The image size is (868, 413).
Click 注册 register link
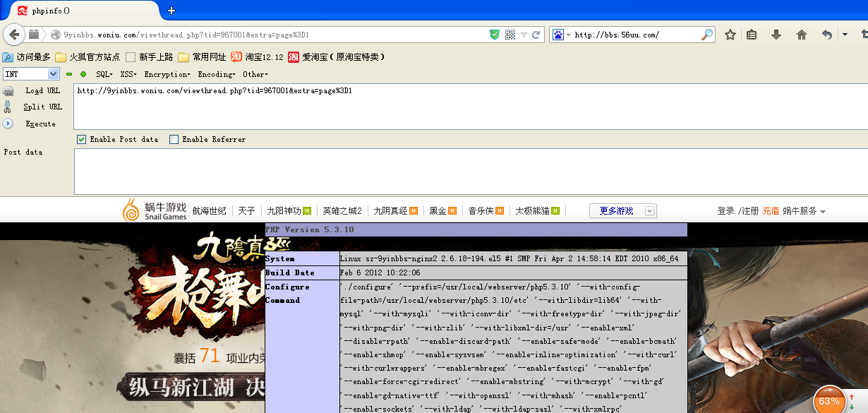[x=750, y=211]
